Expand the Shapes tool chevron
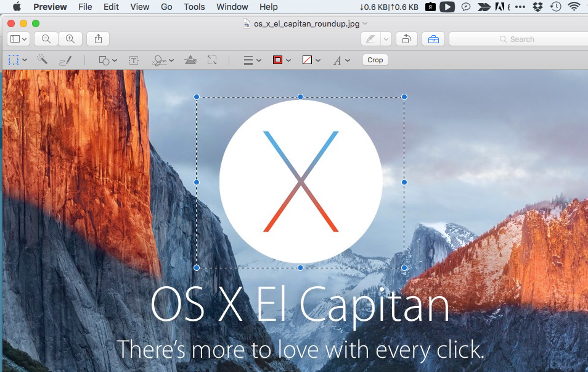 coord(115,60)
